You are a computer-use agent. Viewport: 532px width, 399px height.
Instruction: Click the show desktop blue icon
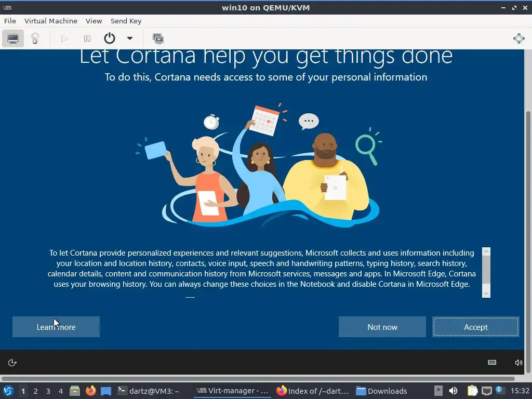pyautogui.click(x=106, y=391)
